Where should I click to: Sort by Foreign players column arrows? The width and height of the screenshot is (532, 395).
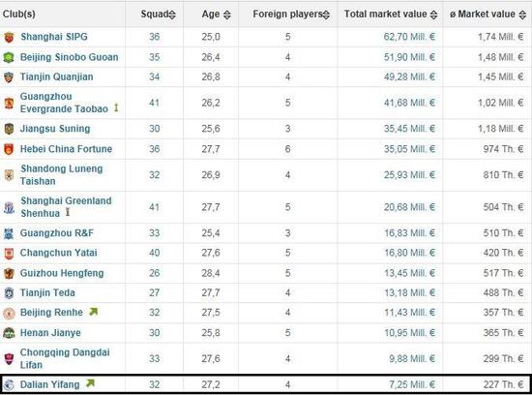tap(326, 15)
